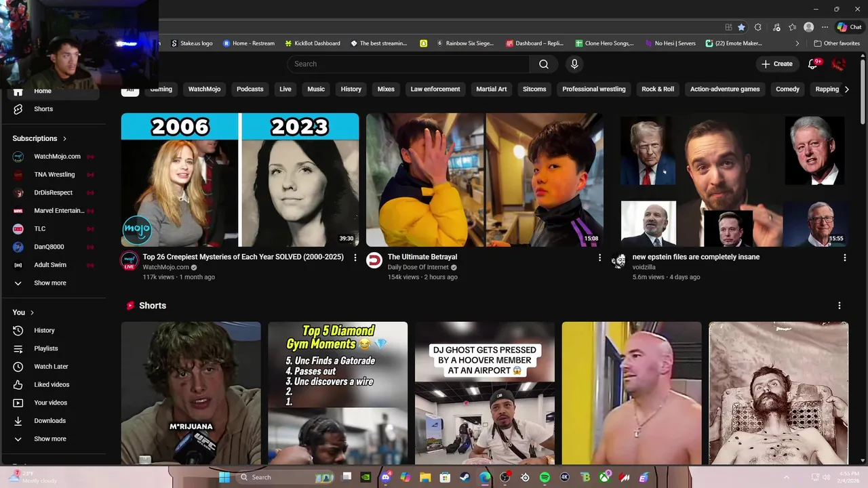Open options menu for new epstein files video
Viewport: 868px width, 488px height.
(x=844, y=258)
